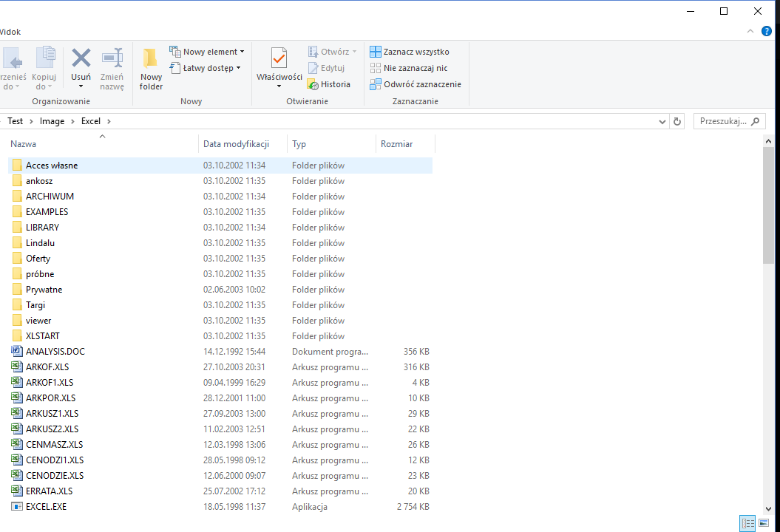Viewport: 780px width, 532px height.
Task: Click the Image breadcrumb in address path
Action: [52, 121]
